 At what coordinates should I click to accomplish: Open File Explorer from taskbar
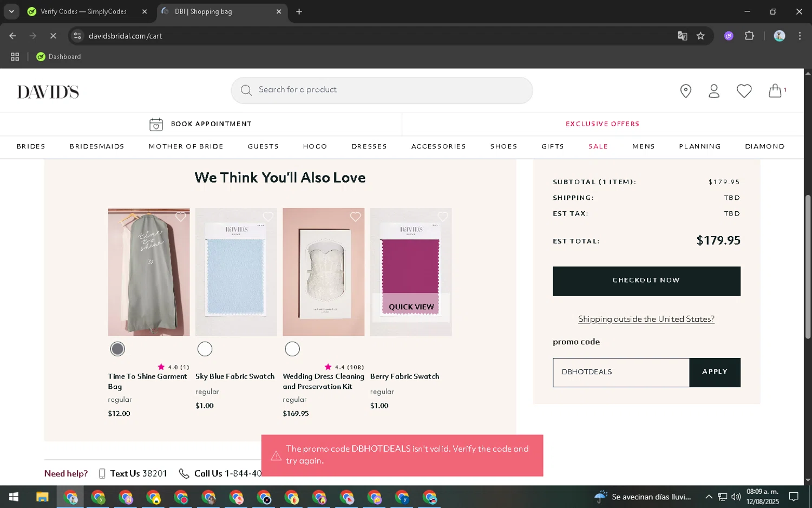click(42, 497)
